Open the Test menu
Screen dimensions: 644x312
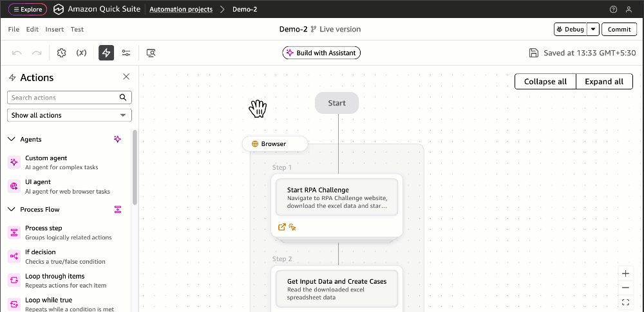click(x=77, y=29)
